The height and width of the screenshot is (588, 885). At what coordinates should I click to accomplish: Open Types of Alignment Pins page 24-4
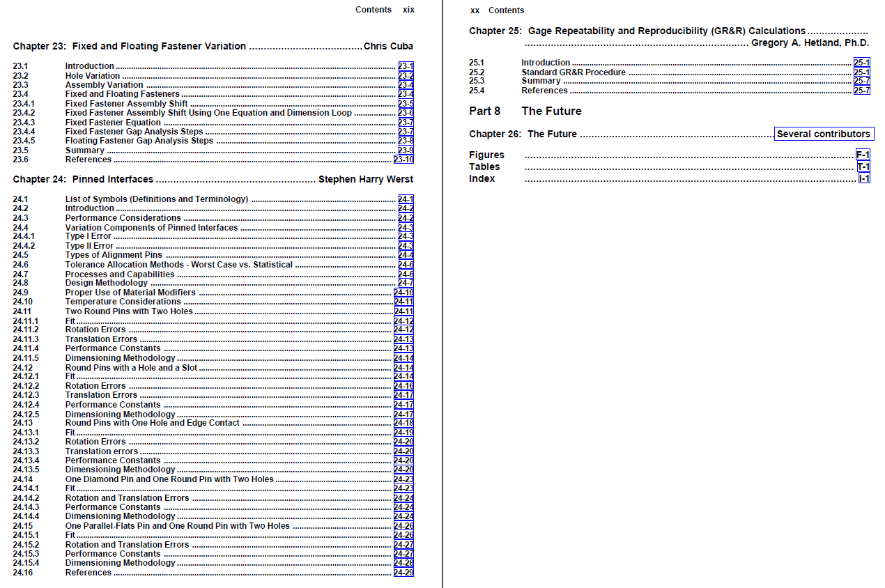click(x=405, y=255)
